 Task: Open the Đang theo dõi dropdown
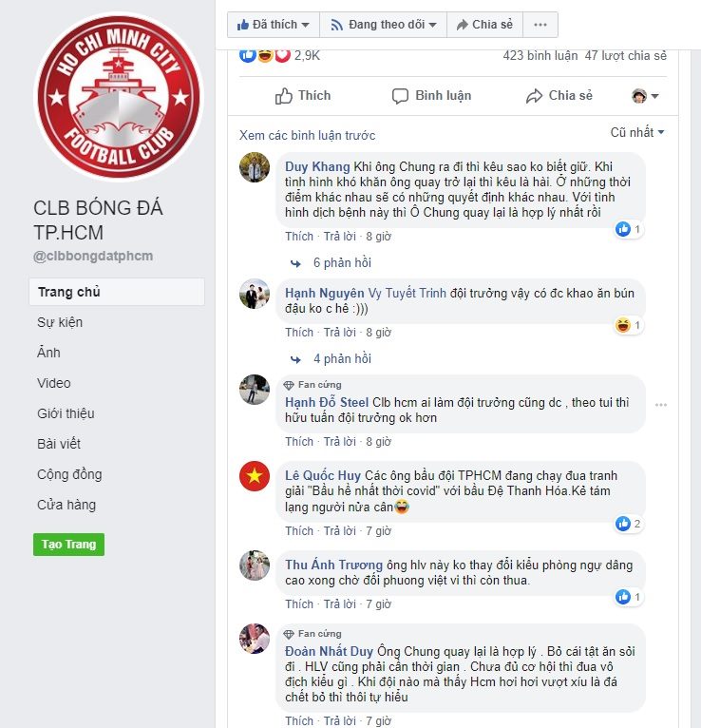pyautogui.click(x=383, y=25)
